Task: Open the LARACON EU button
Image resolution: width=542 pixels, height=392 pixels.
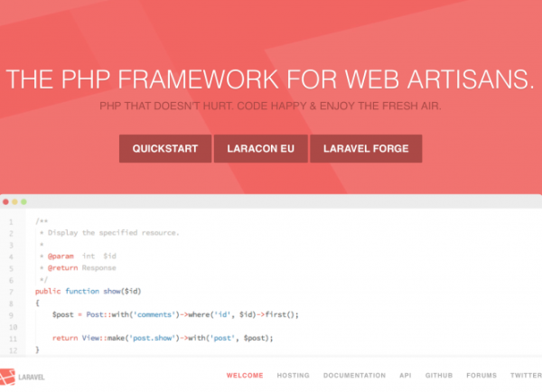Action: (x=260, y=148)
